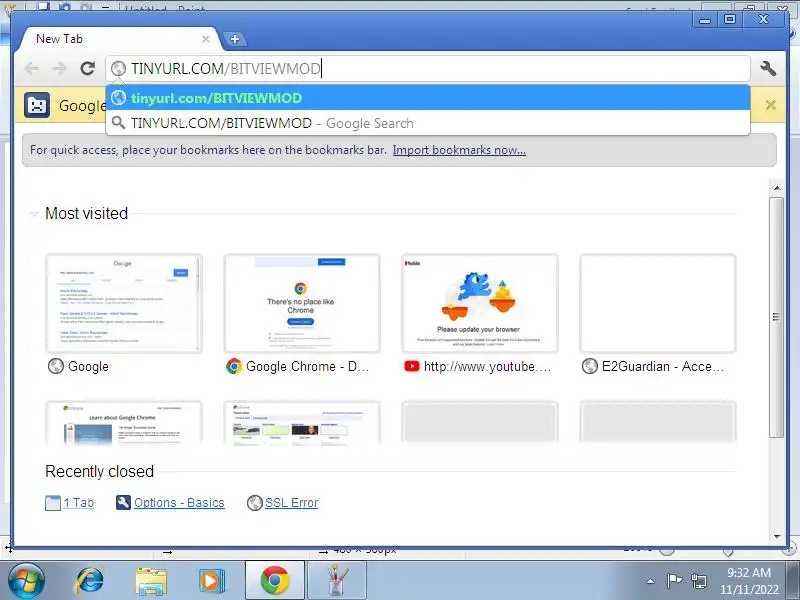Click the Google label under the first thumbnail

(88, 366)
